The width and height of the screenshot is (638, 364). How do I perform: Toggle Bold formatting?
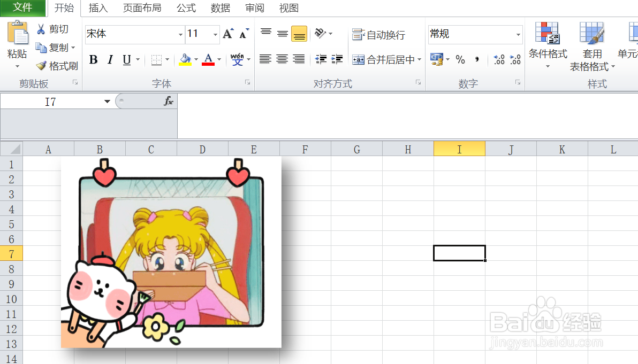(93, 60)
